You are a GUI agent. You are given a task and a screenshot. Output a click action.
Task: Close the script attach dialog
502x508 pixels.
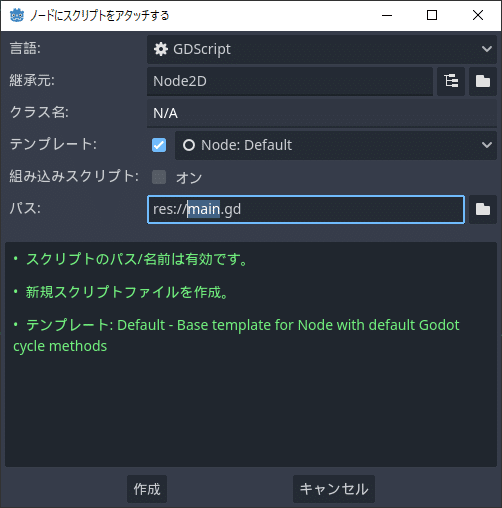coord(478,15)
